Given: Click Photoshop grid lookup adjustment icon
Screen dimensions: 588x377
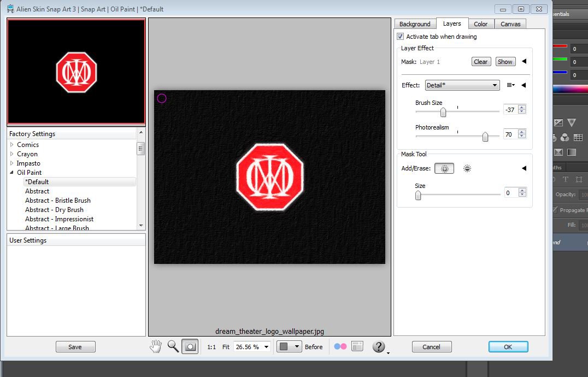Looking at the screenshot, I should (578, 138).
